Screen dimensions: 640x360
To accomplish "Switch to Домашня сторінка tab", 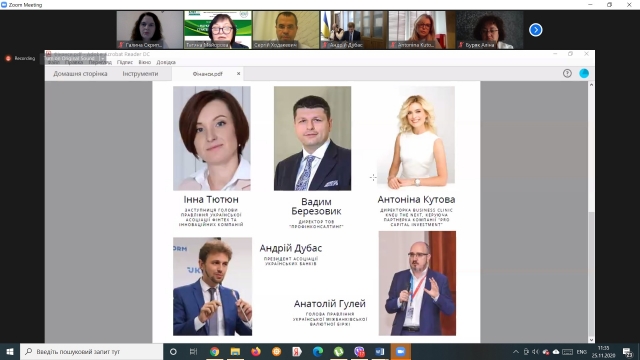I will click(80, 74).
